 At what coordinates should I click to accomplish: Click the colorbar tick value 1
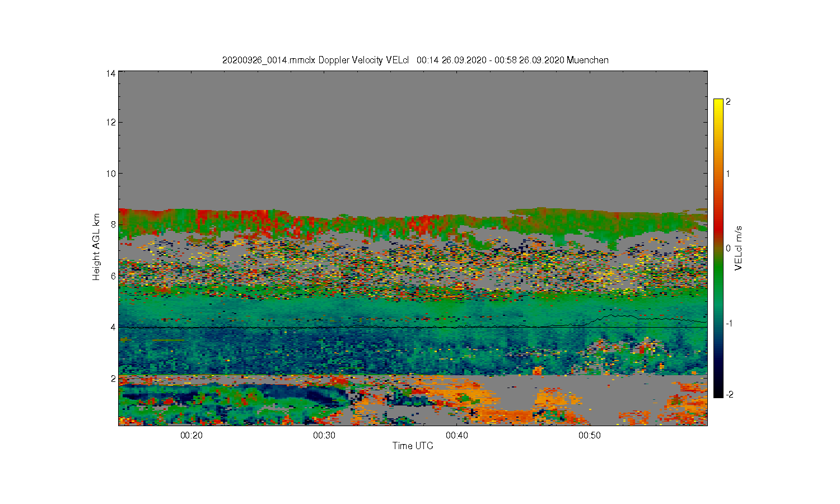pyautogui.click(x=728, y=174)
